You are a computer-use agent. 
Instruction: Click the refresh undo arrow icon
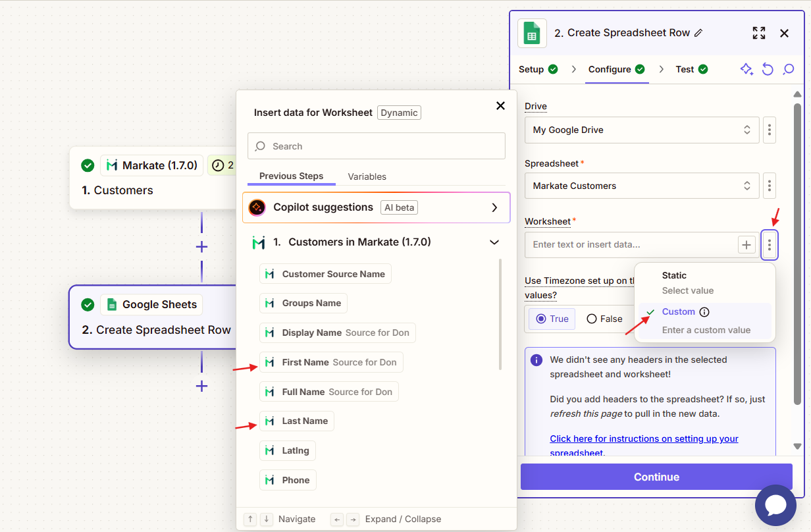click(x=768, y=69)
